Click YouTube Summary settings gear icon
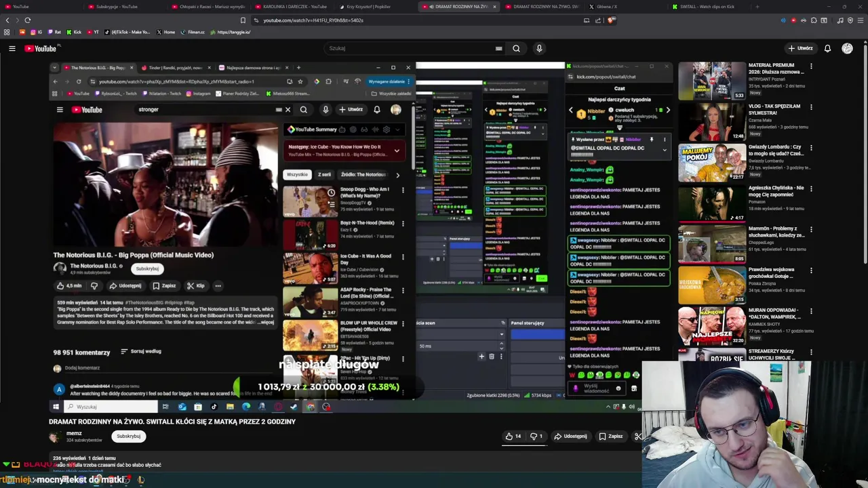Screen dimensions: 868x488 [x=387, y=129]
